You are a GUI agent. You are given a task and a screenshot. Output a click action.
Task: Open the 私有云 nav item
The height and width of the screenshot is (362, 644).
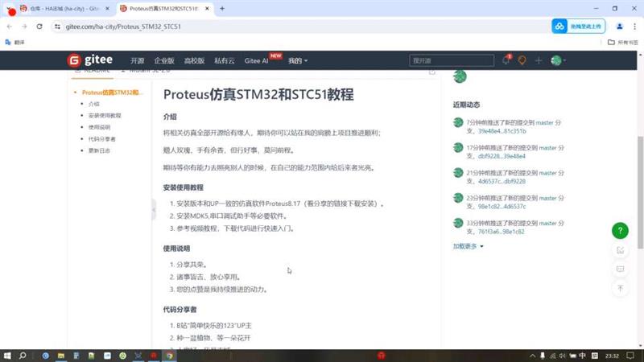pyautogui.click(x=225, y=61)
